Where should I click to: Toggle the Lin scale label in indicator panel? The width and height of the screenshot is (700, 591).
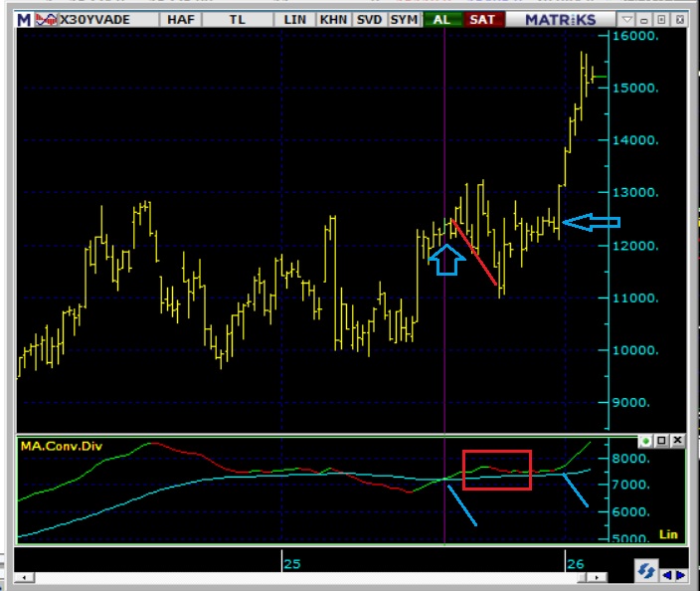coord(668,534)
